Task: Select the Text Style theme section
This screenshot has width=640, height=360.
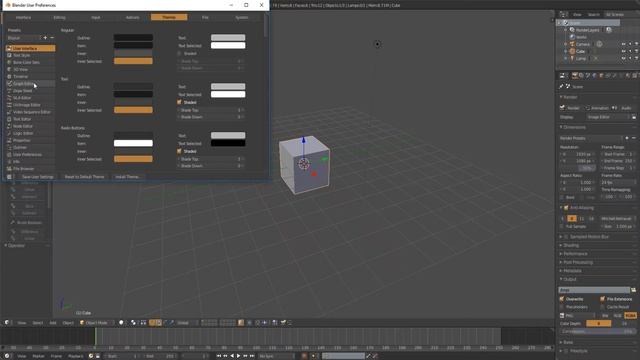Action: (30, 55)
